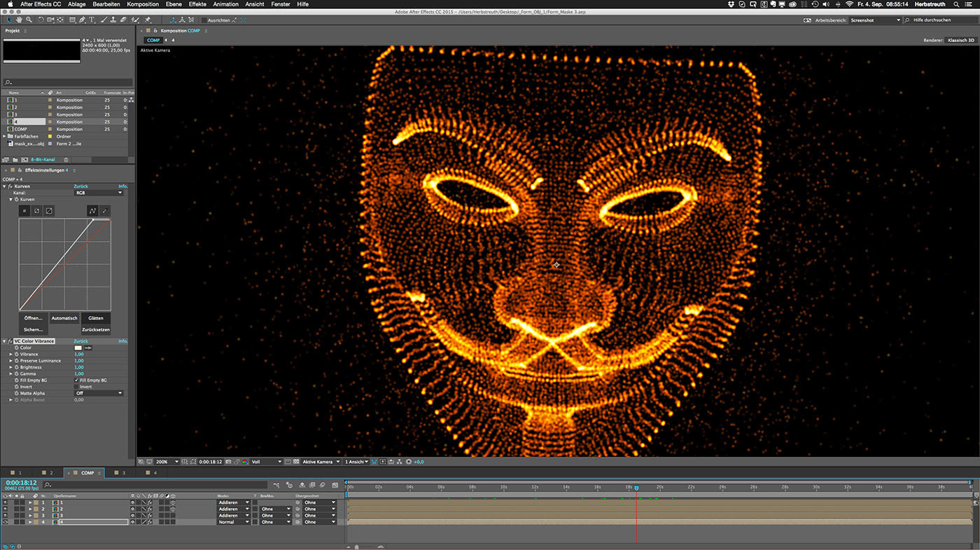Viewport: 980px width, 550px height.
Task: Open layer 4 Normal blend mode dropdown
Action: (x=234, y=522)
